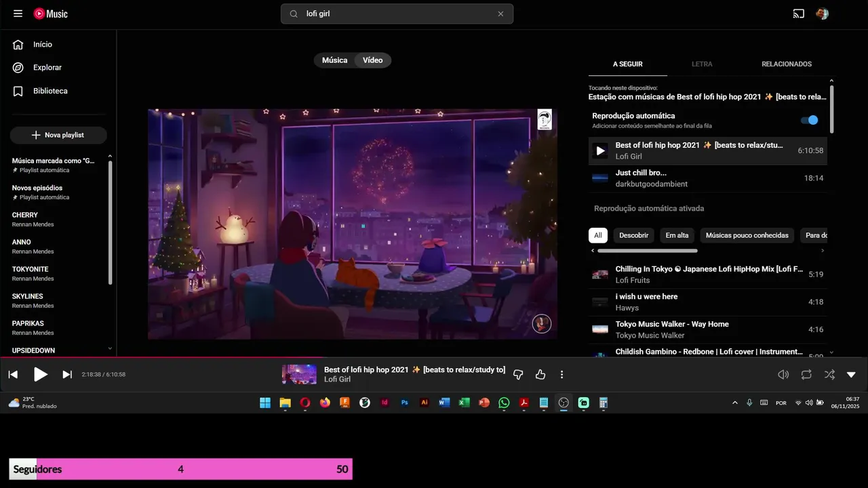Open OBS Studio from the taskbar
868x488 pixels.
[564, 403]
